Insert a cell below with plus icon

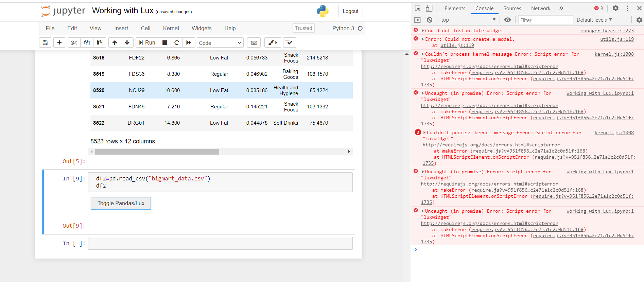tap(59, 42)
